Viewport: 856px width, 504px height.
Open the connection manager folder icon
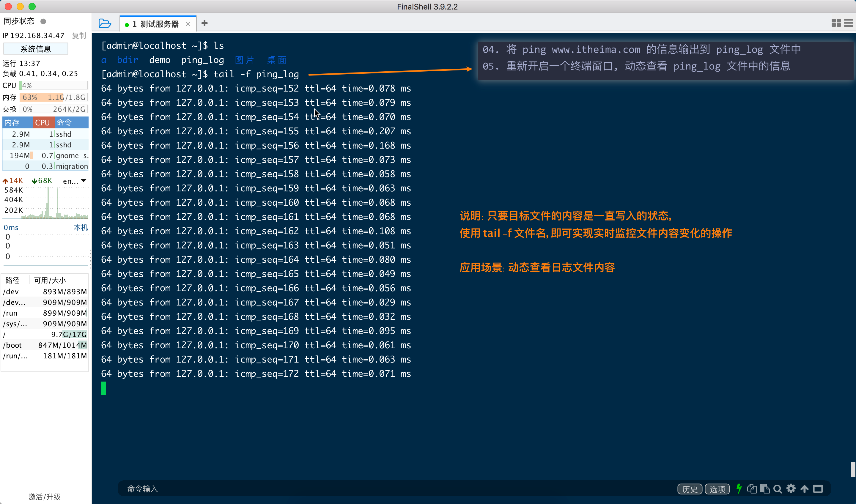pos(105,23)
